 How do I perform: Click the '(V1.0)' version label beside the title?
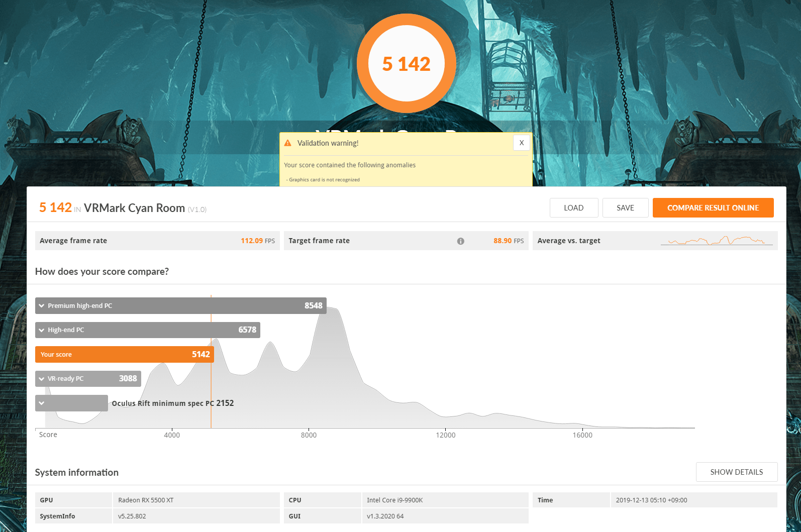pos(197,209)
